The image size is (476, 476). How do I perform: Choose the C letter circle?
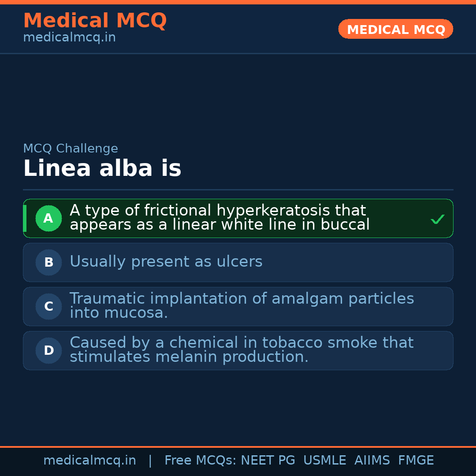[x=48, y=307]
